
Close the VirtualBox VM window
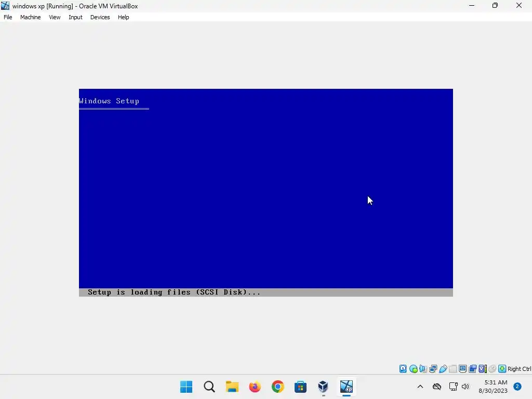coord(519,5)
